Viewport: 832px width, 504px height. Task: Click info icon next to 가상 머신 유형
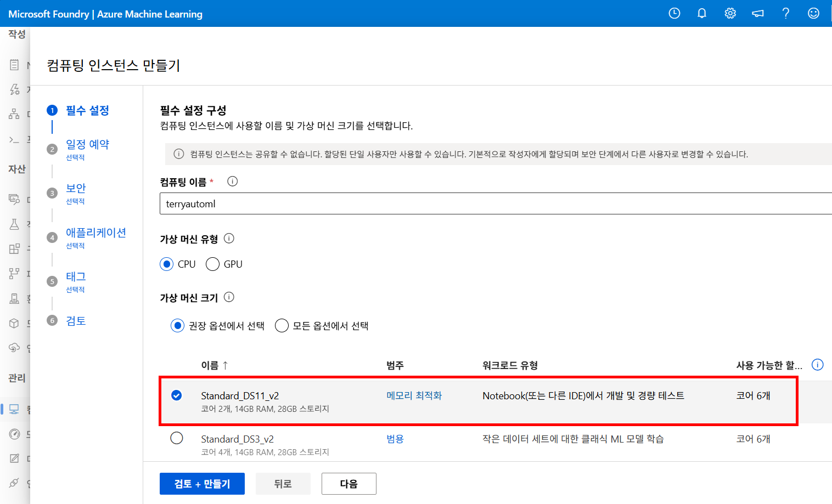click(229, 239)
